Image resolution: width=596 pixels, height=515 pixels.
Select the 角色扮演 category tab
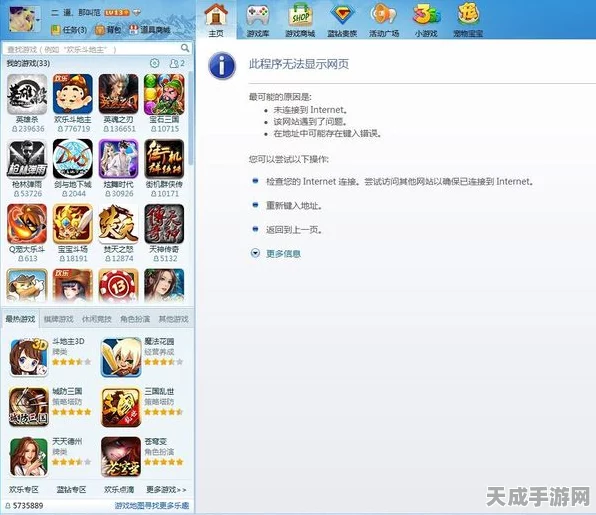(135, 319)
